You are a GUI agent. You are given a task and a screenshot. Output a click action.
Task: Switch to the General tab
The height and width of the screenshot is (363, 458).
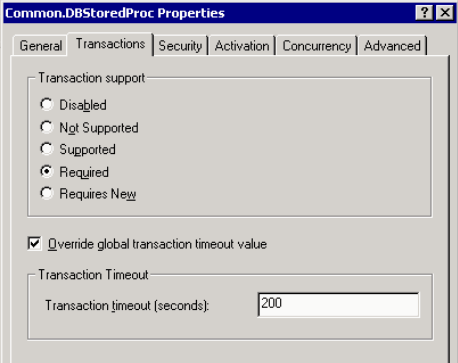click(x=41, y=46)
